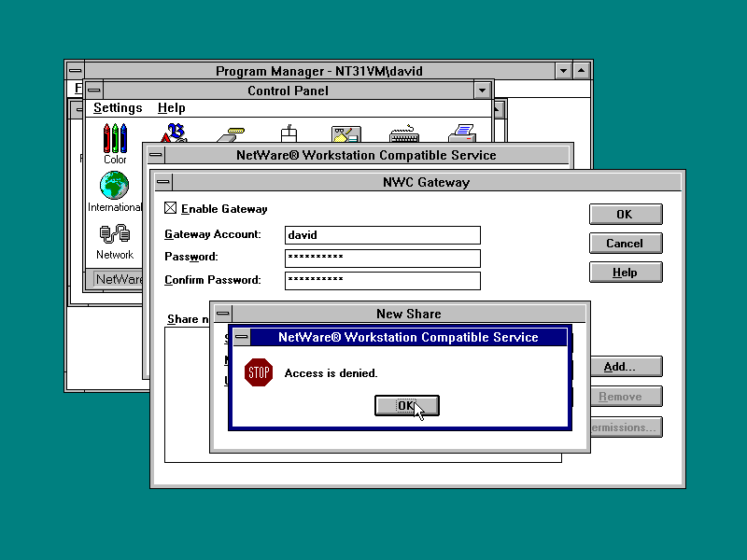Open the Control Panel system menu box
The width and height of the screenshot is (747, 560).
point(94,90)
